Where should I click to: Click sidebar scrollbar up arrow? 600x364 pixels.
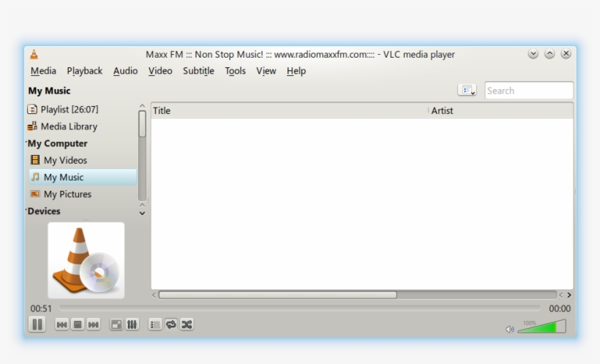point(142,106)
